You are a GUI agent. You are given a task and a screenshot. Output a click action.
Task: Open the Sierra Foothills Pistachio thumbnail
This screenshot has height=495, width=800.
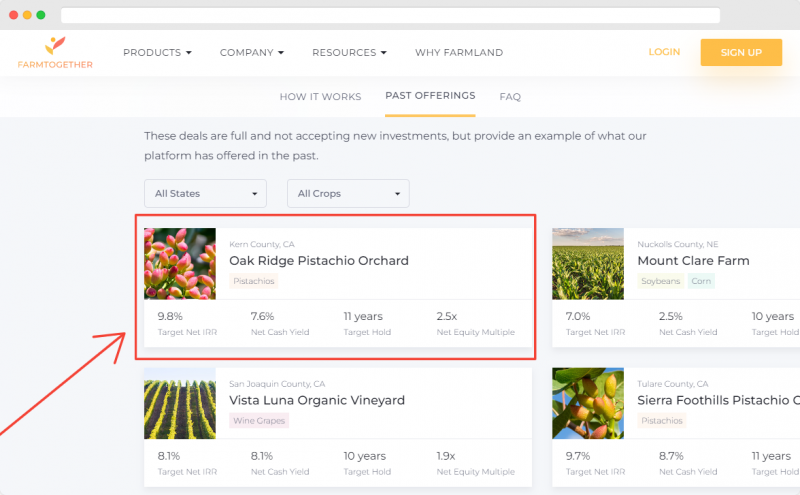pyautogui.click(x=588, y=403)
